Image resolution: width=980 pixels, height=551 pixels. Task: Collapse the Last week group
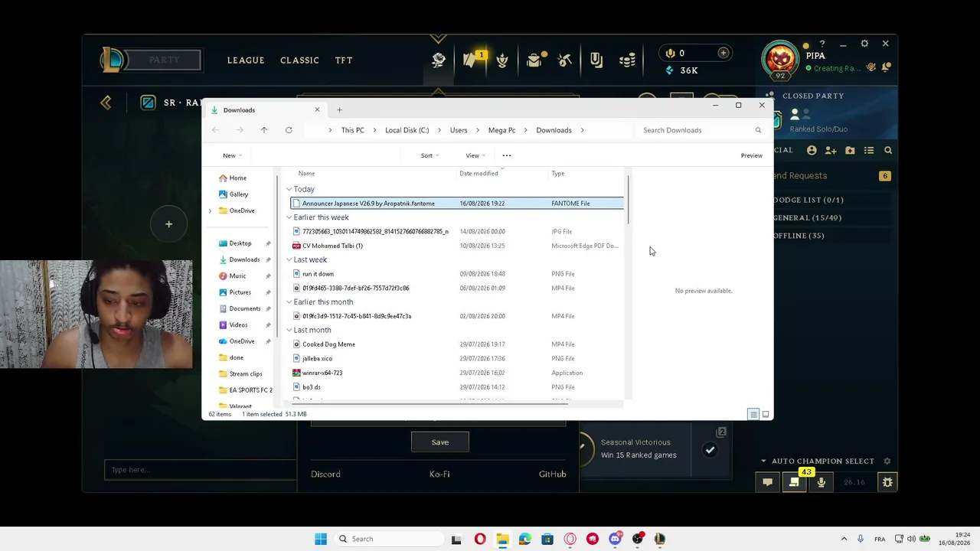pos(289,259)
